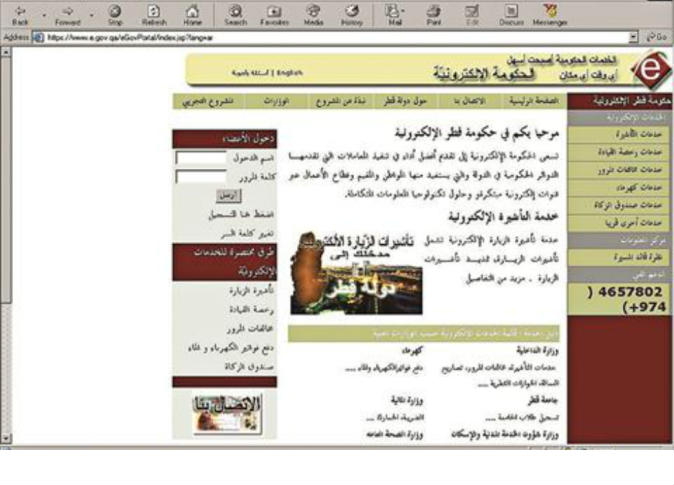Click مزيد من التفاصيل (more details) link
The width and height of the screenshot is (674, 485).
497,279
